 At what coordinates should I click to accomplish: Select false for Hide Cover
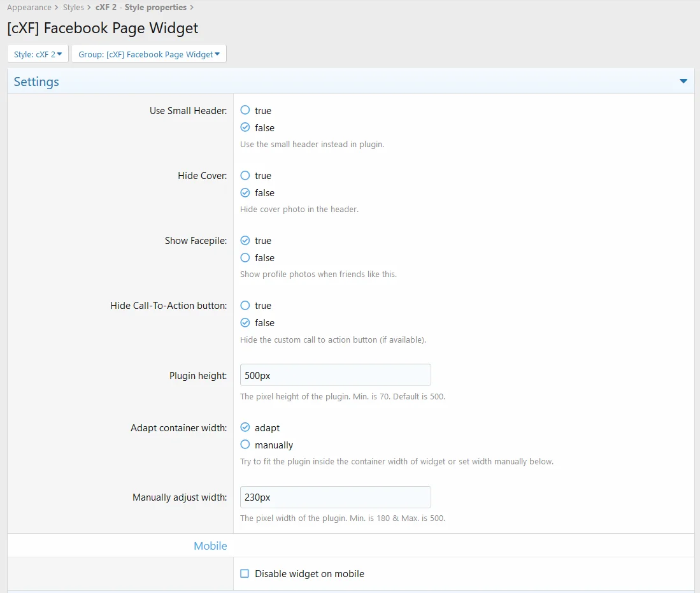[x=245, y=192]
